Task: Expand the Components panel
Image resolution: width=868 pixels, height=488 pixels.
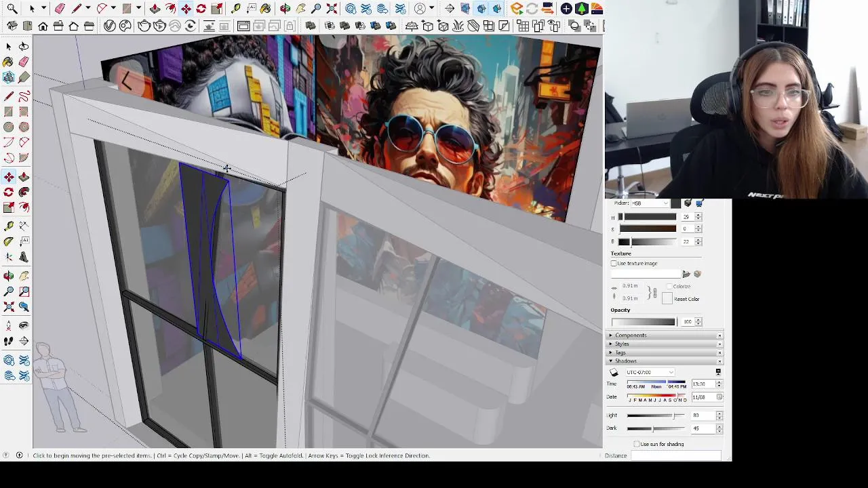Action: coord(610,335)
